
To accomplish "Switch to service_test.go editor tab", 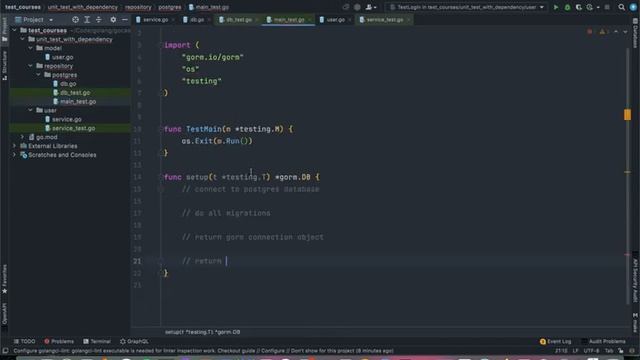I will click(x=384, y=20).
